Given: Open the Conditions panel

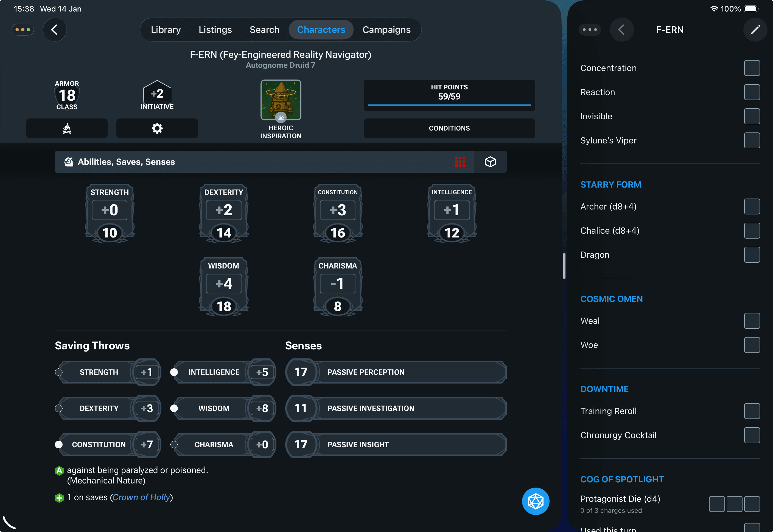Looking at the screenshot, I should click(x=449, y=128).
